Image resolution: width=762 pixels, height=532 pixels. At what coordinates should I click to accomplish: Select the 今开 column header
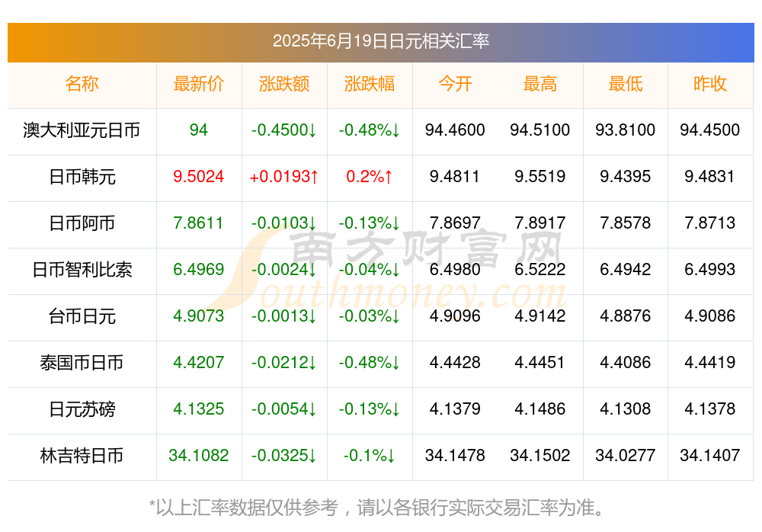(455, 84)
